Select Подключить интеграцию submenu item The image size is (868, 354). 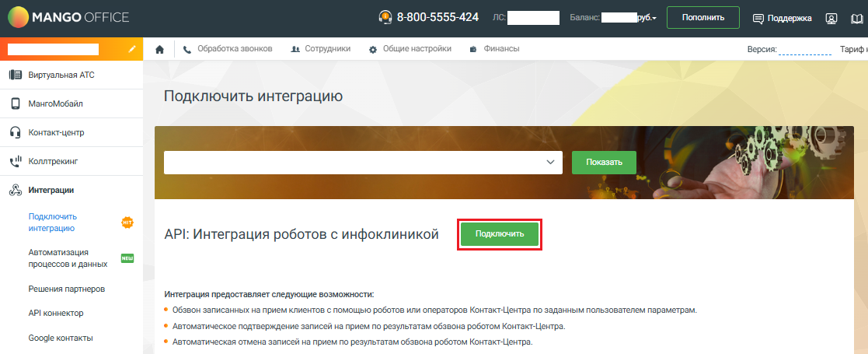pyautogui.click(x=53, y=223)
